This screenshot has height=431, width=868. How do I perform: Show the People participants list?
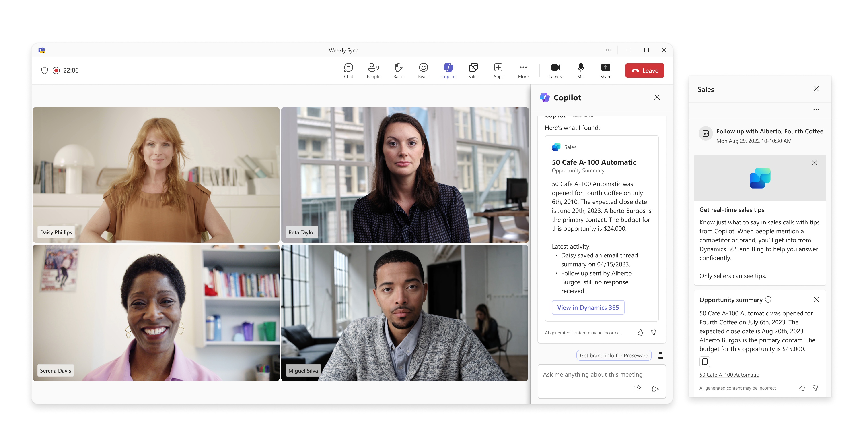(373, 70)
